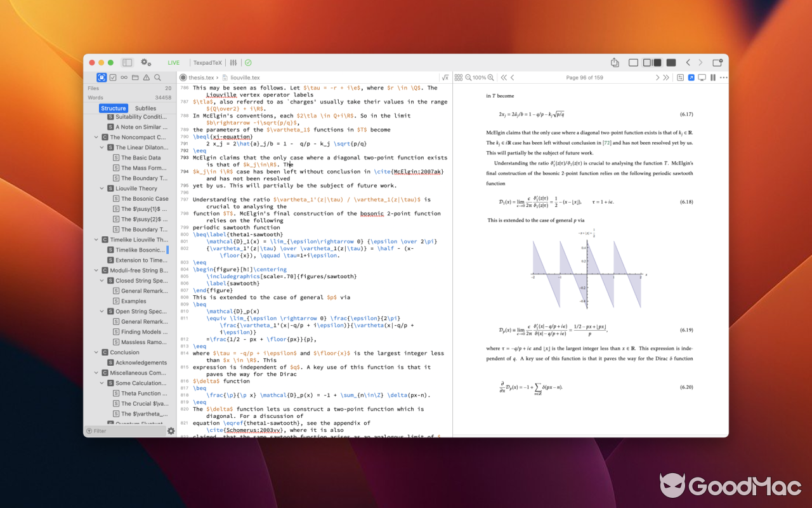Collapse the Closed String Spe... tree item
The image size is (812, 508).
(x=100, y=280)
